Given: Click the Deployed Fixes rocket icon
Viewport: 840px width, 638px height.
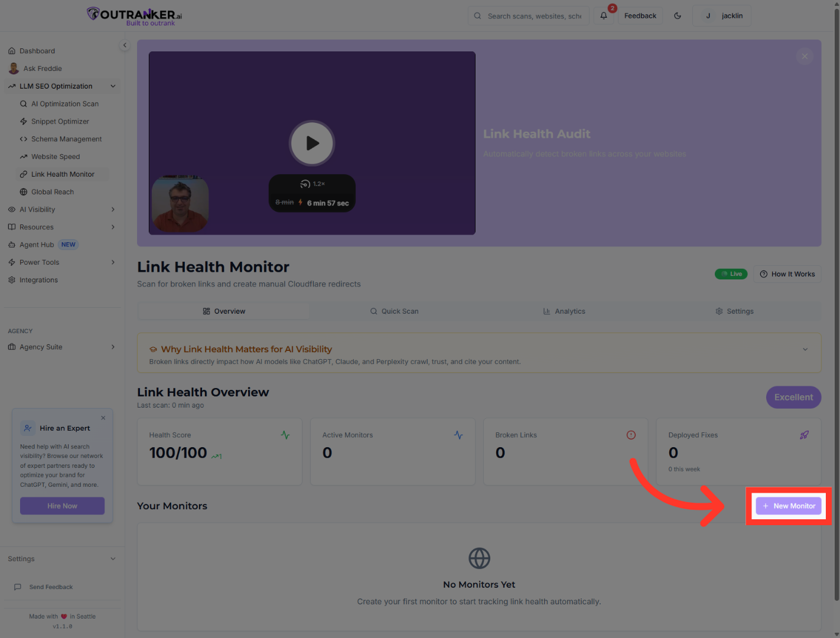Looking at the screenshot, I should (x=804, y=435).
